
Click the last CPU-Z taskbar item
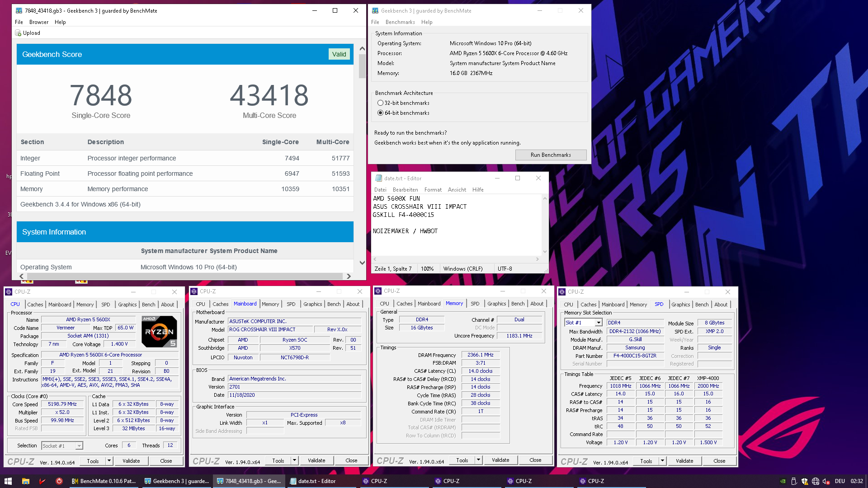pyautogui.click(x=610, y=481)
